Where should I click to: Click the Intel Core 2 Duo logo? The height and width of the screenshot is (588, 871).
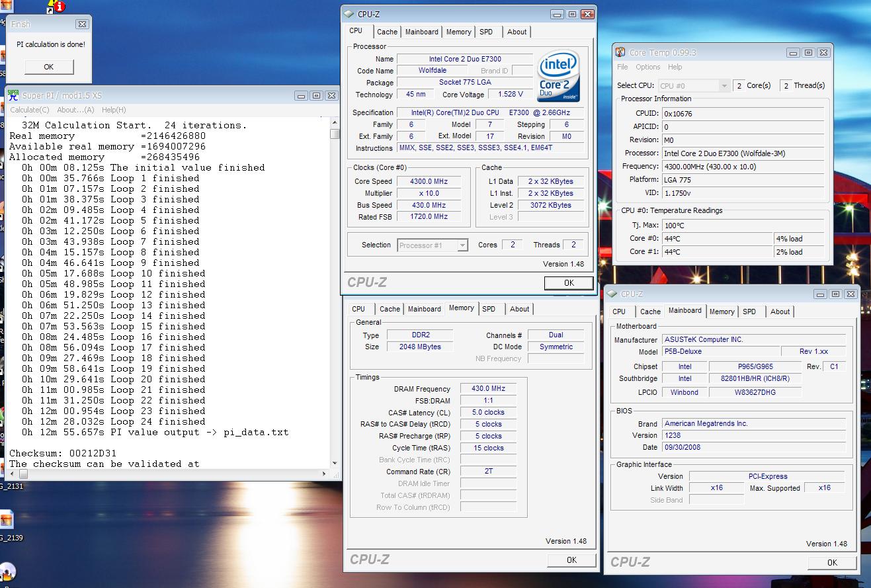tap(559, 75)
